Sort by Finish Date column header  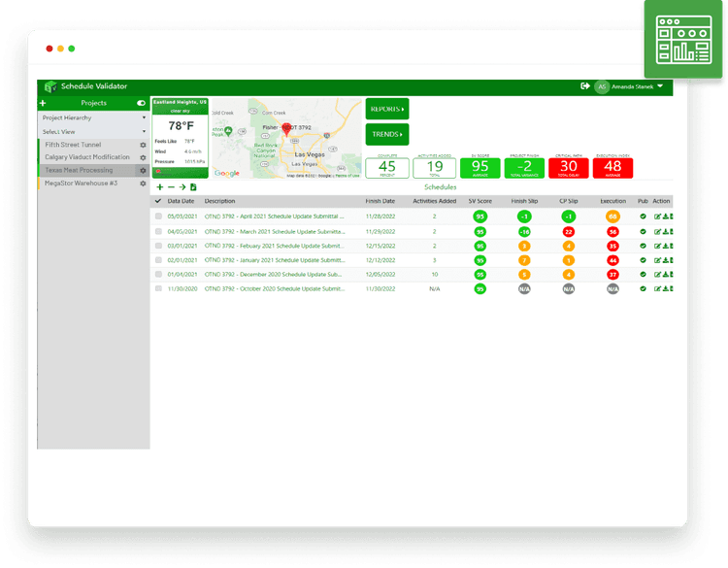click(381, 201)
